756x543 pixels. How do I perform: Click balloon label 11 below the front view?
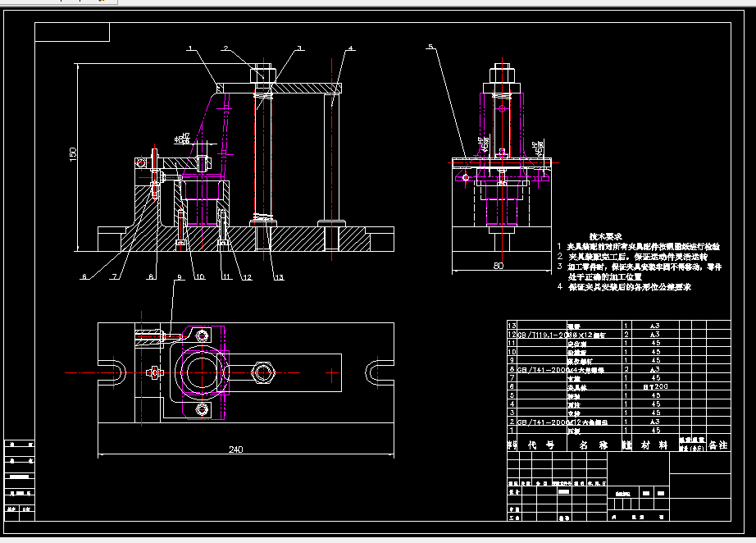(226, 276)
